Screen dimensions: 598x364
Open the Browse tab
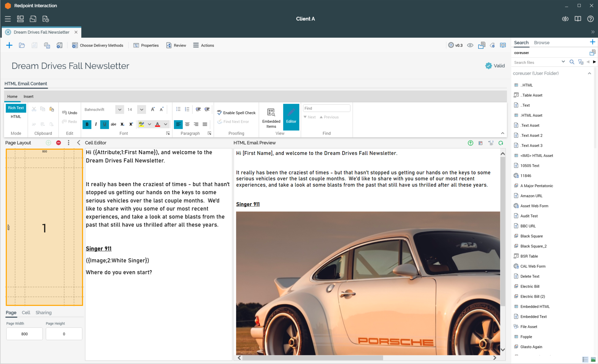coord(541,42)
